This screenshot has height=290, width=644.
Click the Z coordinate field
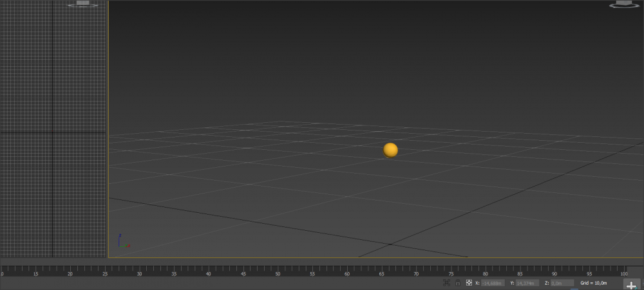pyautogui.click(x=562, y=283)
